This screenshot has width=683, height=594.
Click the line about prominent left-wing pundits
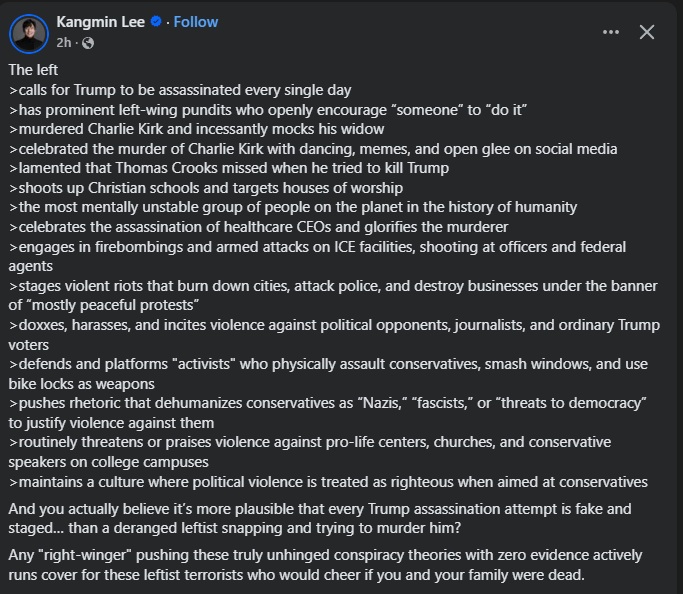(268, 110)
